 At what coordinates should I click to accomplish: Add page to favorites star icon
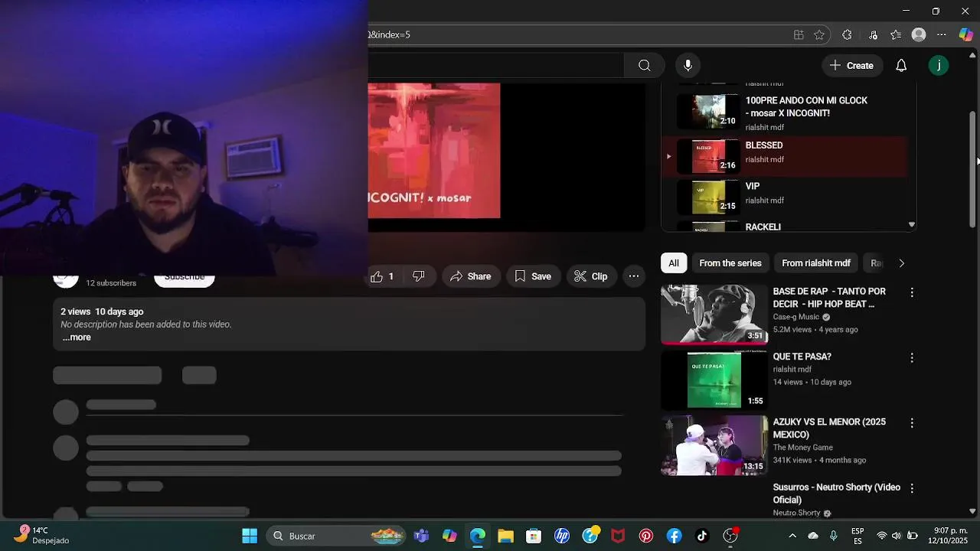pos(819,34)
